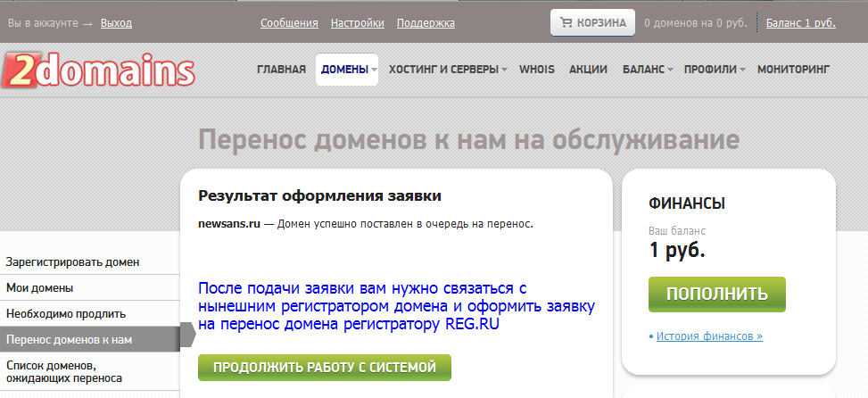Expand the Баланс menu dropdown arrow
Image resolution: width=868 pixels, height=398 pixels.
click(x=670, y=70)
